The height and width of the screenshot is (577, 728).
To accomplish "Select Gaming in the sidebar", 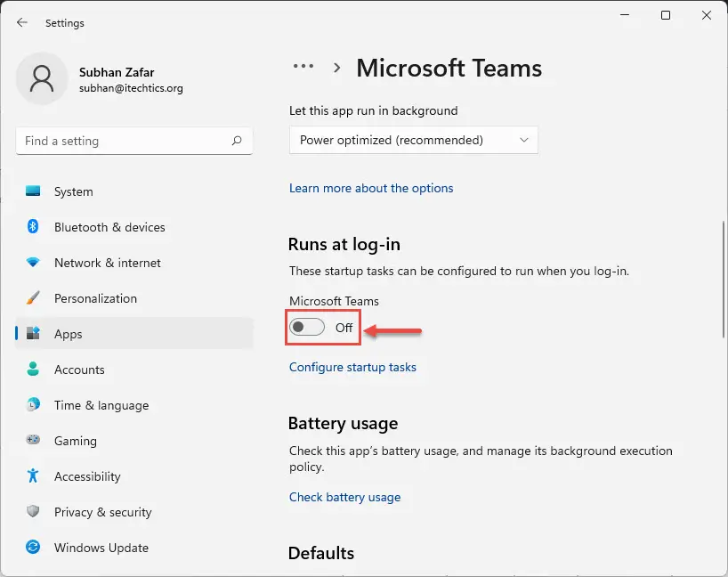I will 134,441.
